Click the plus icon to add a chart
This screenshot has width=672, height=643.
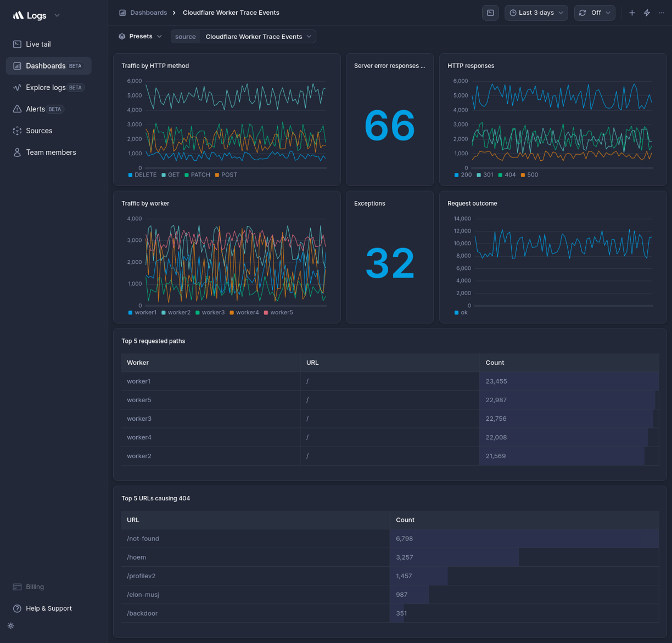coord(631,12)
